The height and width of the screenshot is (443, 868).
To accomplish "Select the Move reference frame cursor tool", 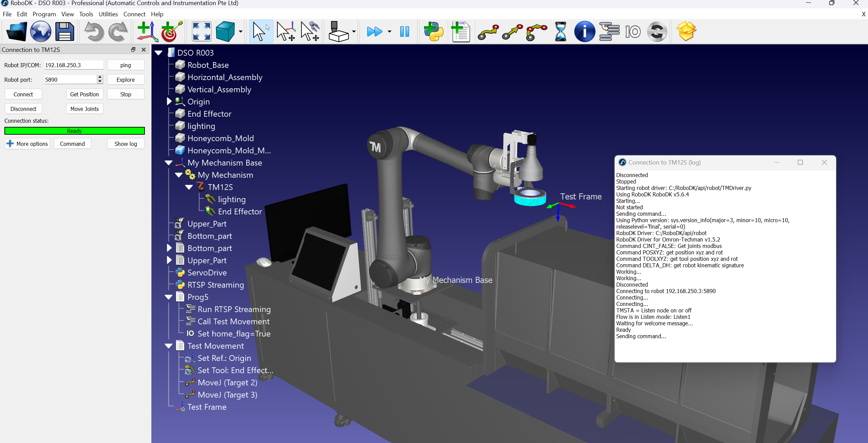I will click(x=286, y=32).
